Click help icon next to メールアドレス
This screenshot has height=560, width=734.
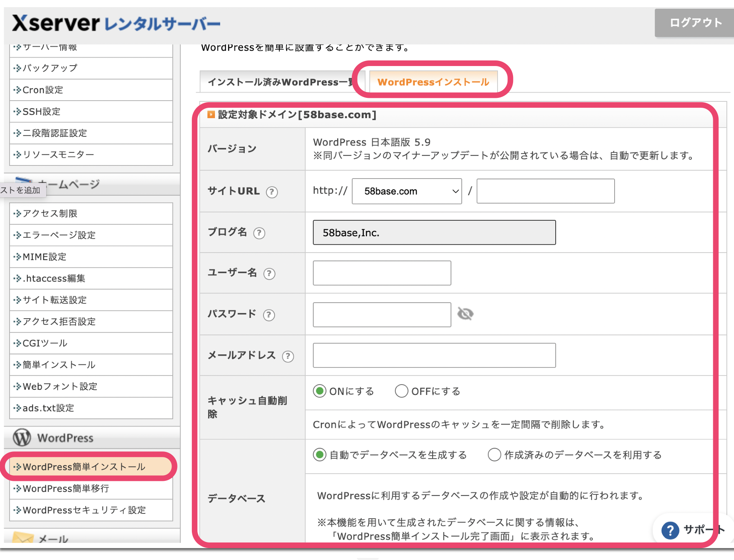coord(288,356)
